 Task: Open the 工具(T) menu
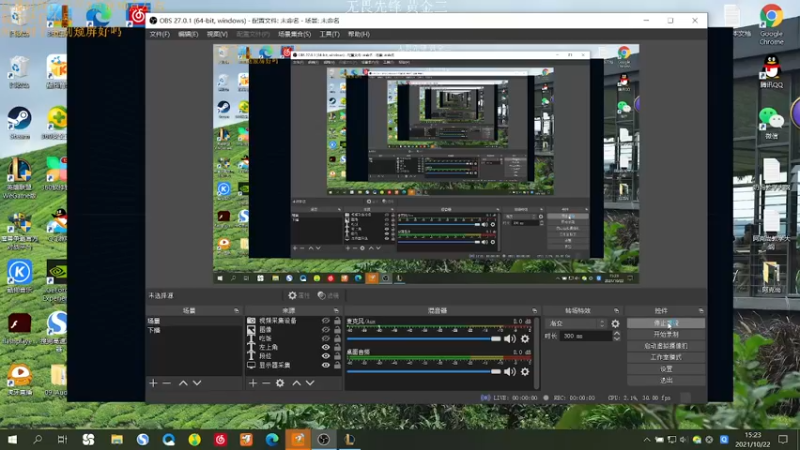coord(329,34)
